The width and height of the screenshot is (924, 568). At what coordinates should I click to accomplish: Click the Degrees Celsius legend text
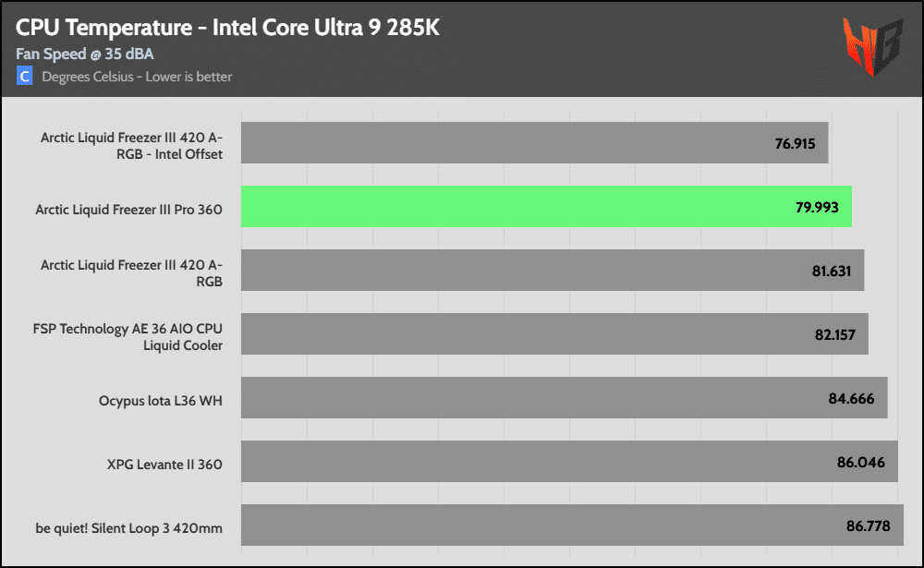point(137,77)
